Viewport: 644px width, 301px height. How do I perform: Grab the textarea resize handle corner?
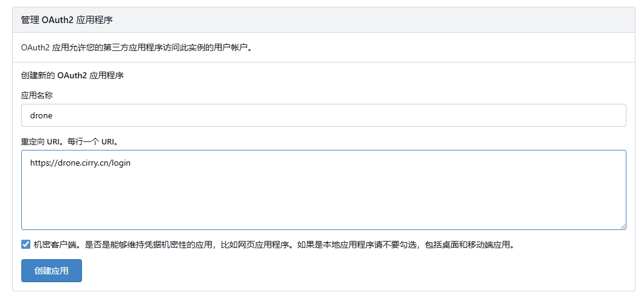pos(623,226)
